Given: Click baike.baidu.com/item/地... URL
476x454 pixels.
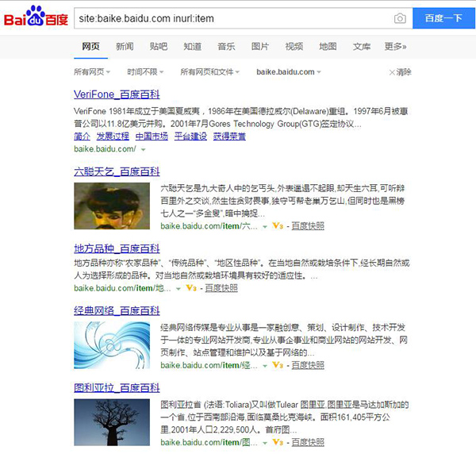Looking at the screenshot, I should (x=122, y=288).
